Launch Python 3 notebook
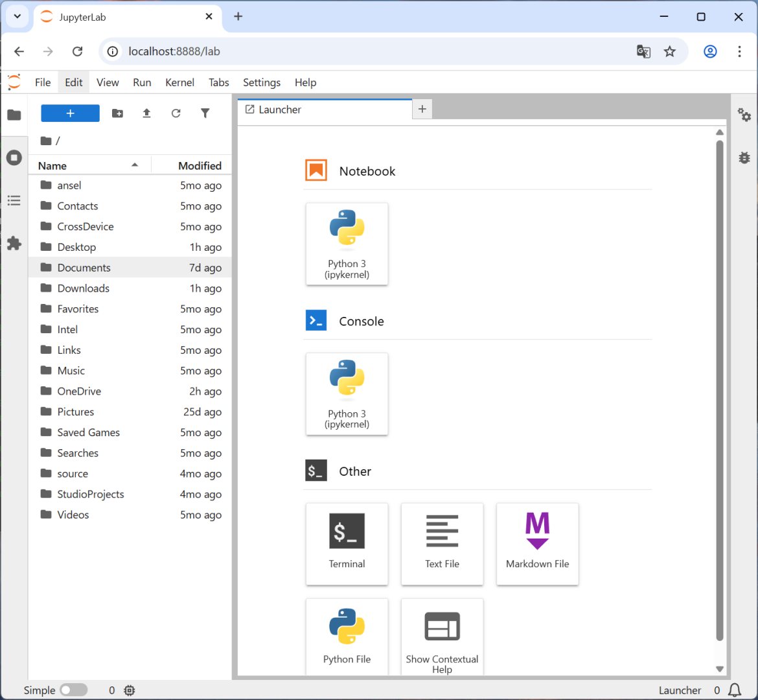758x700 pixels. click(x=347, y=244)
